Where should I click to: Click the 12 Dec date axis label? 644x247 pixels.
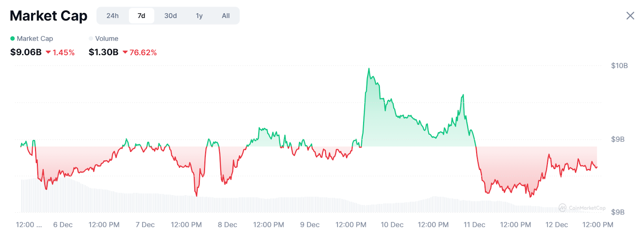pos(557,225)
